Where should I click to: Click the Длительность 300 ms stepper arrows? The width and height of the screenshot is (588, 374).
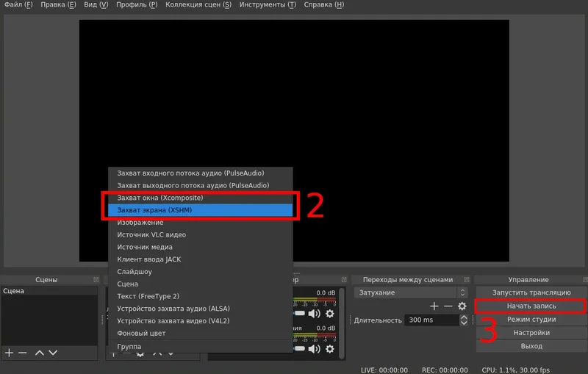463,320
